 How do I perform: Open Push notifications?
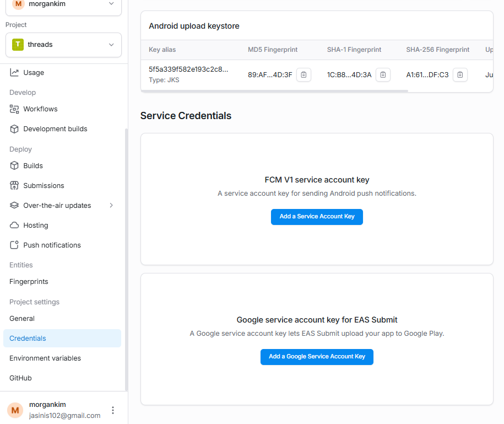[x=62, y=245]
